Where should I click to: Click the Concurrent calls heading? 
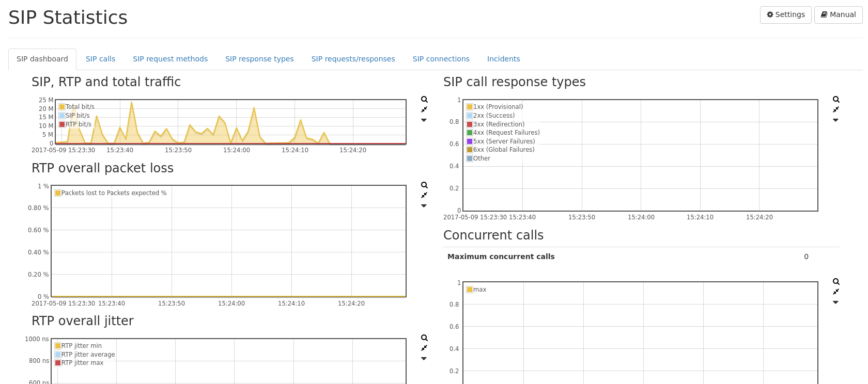[x=493, y=235]
